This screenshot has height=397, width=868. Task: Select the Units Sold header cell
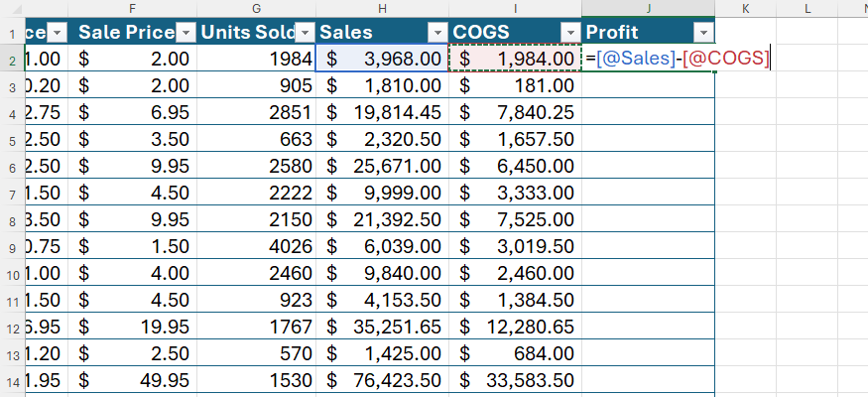(256, 32)
